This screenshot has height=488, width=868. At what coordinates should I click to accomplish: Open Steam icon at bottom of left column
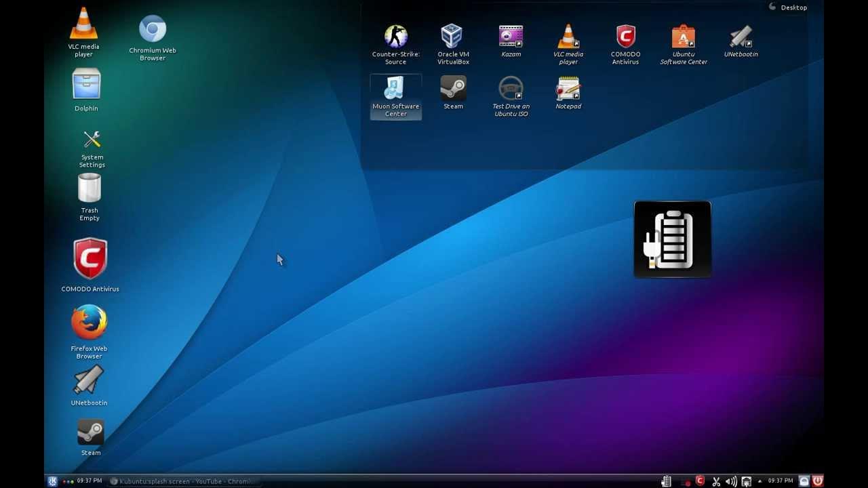pyautogui.click(x=91, y=437)
